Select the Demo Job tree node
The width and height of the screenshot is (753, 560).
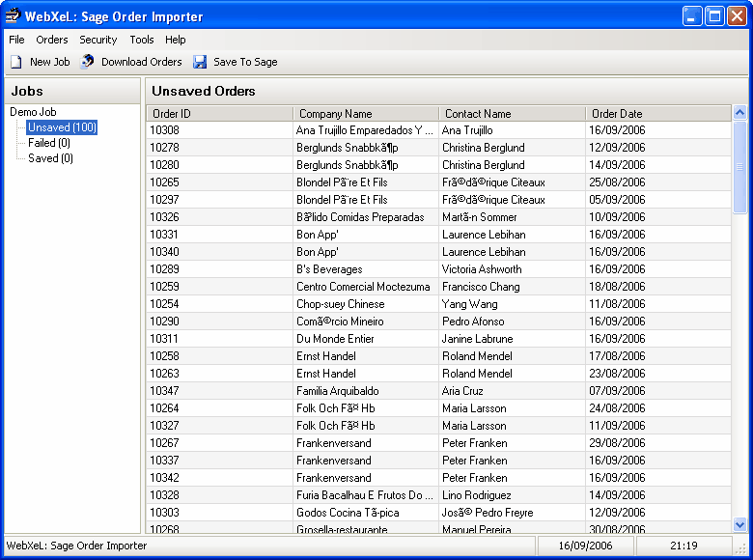(x=33, y=112)
